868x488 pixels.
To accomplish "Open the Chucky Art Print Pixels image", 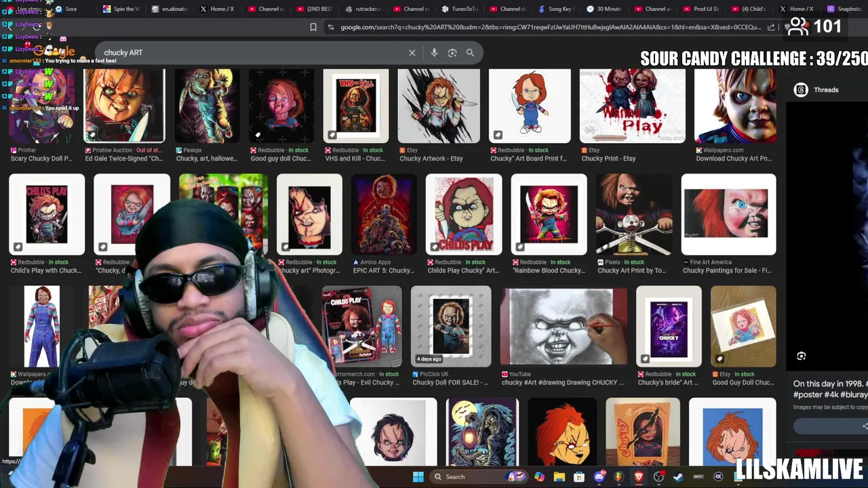I will (633, 214).
